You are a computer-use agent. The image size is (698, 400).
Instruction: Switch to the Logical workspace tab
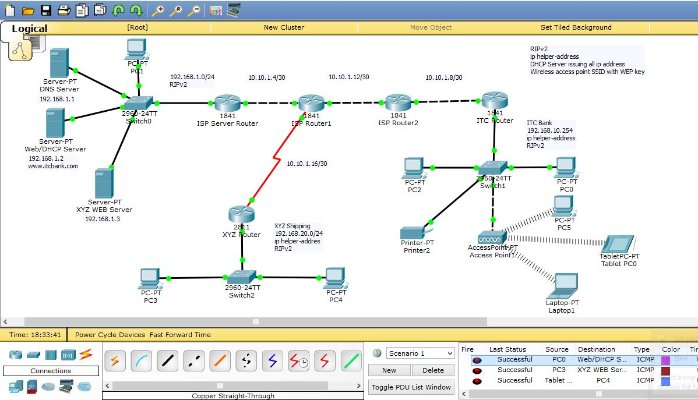29,29
